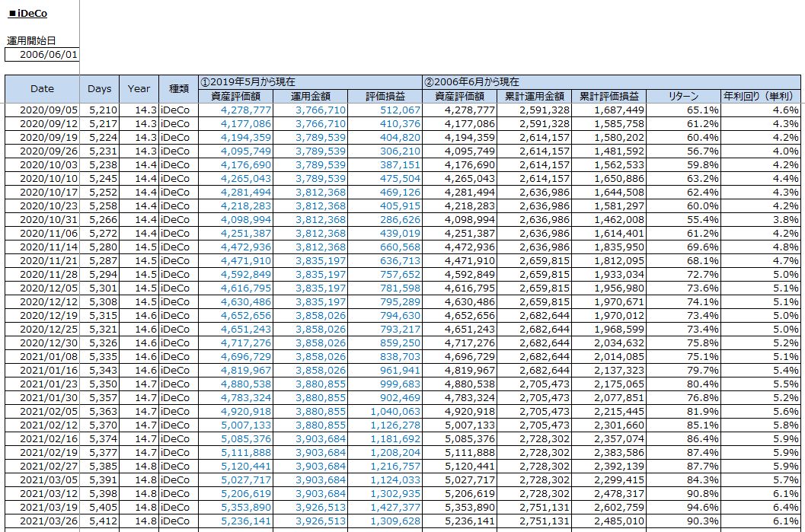Click the start date cell 2006/06/01
Viewport: 805px width, 532px height.
43,55
